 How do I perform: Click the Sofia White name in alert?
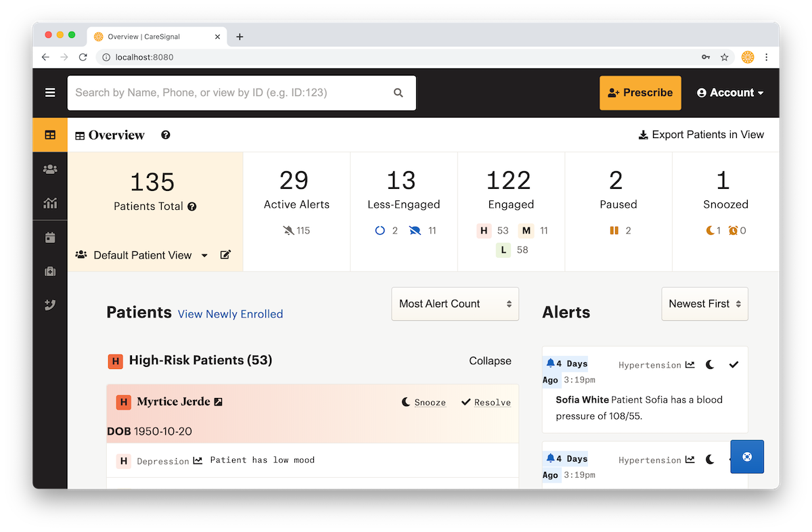tap(583, 400)
